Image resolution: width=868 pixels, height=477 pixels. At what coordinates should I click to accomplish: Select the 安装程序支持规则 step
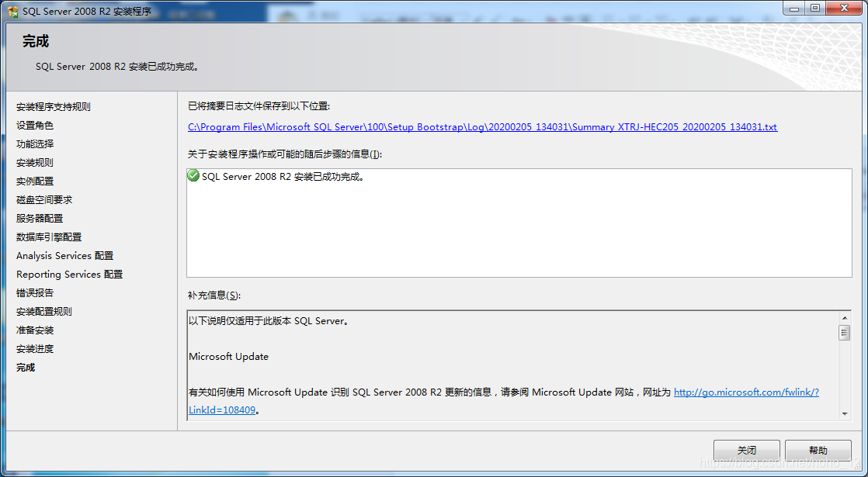53,107
